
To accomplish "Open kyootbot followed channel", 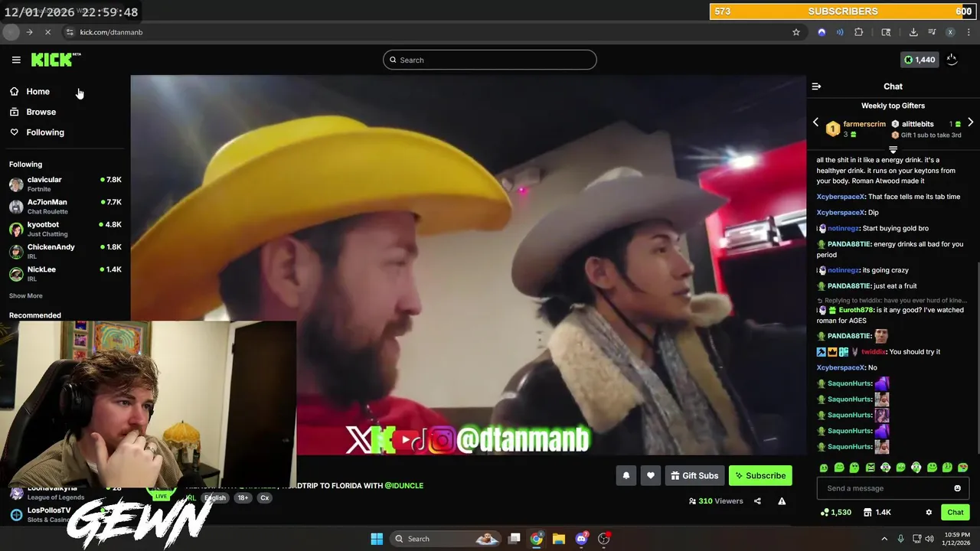I will coord(65,229).
